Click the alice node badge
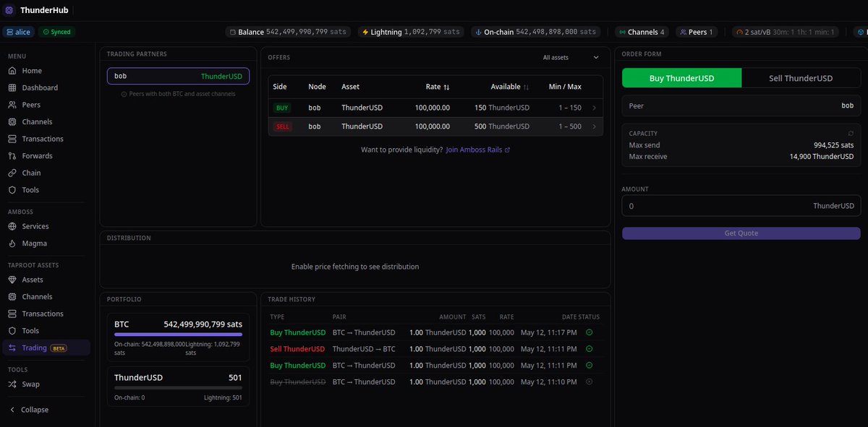Image resolution: width=868 pixels, height=427 pixels. 19,32
